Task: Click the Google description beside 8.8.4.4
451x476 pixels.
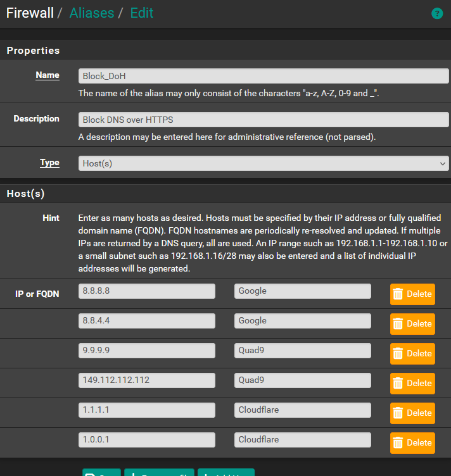Action: pos(302,321)
